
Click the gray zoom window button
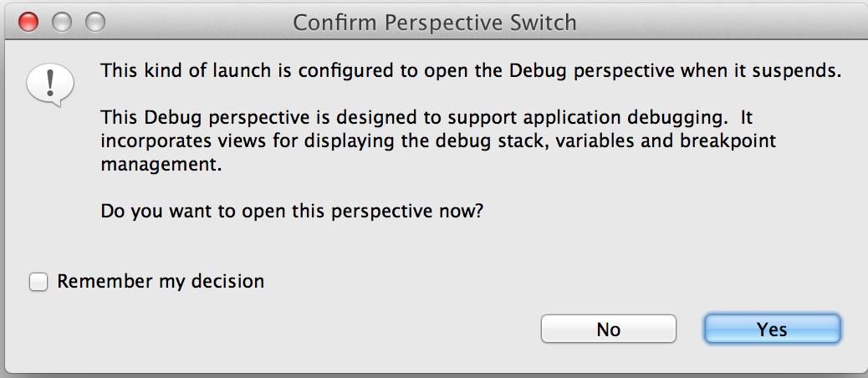[x=95, y=22]
